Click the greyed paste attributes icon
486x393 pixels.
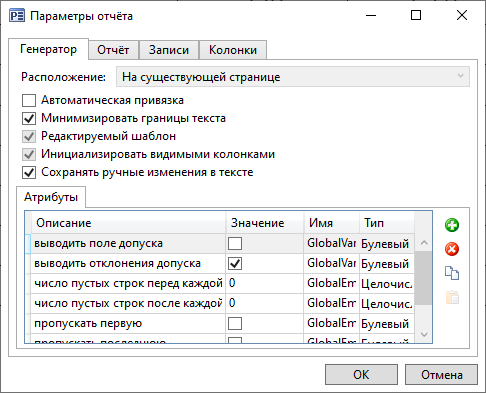pos(452,297)
